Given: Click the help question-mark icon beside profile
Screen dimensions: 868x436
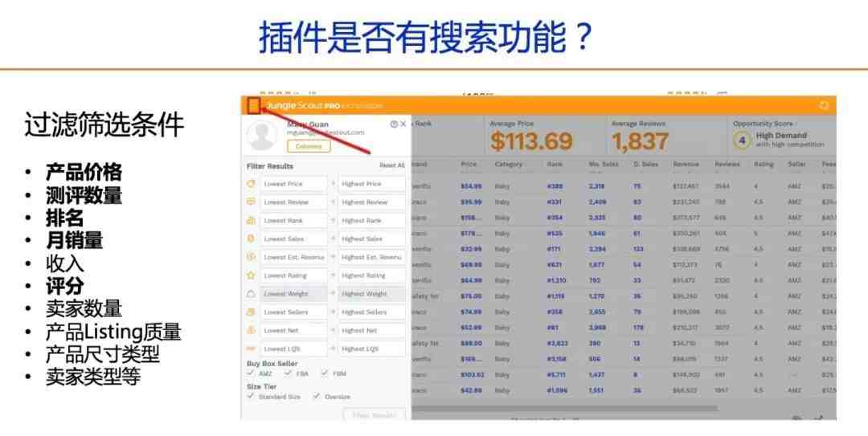Looking at the screenshot, I should tap(394, 124).
